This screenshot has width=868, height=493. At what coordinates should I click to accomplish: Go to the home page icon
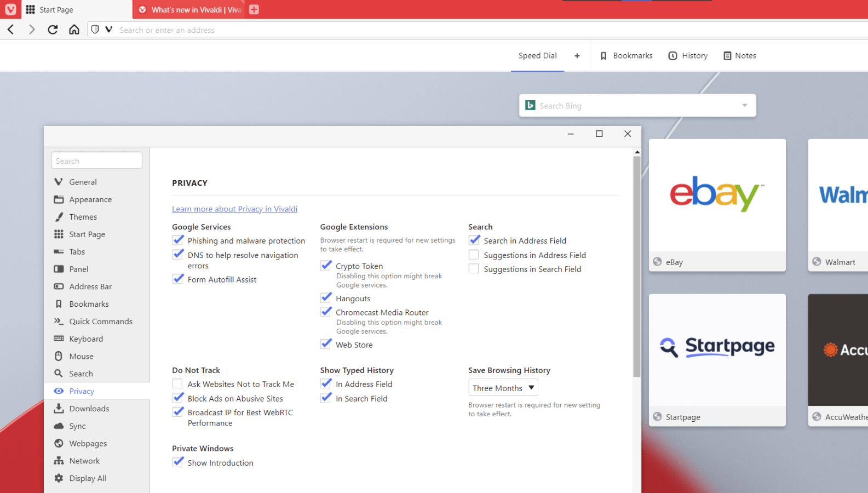click(74, 30)
